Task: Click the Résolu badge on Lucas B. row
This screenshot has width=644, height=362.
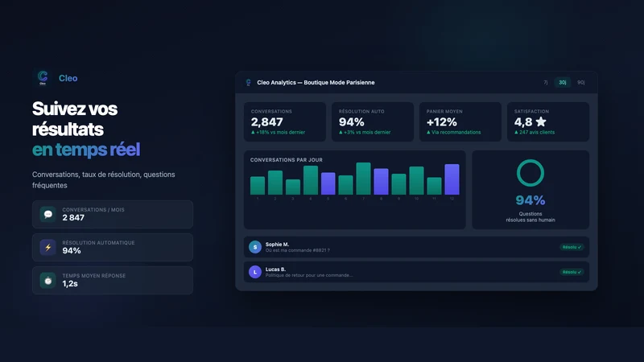Action: pos(572,272)
